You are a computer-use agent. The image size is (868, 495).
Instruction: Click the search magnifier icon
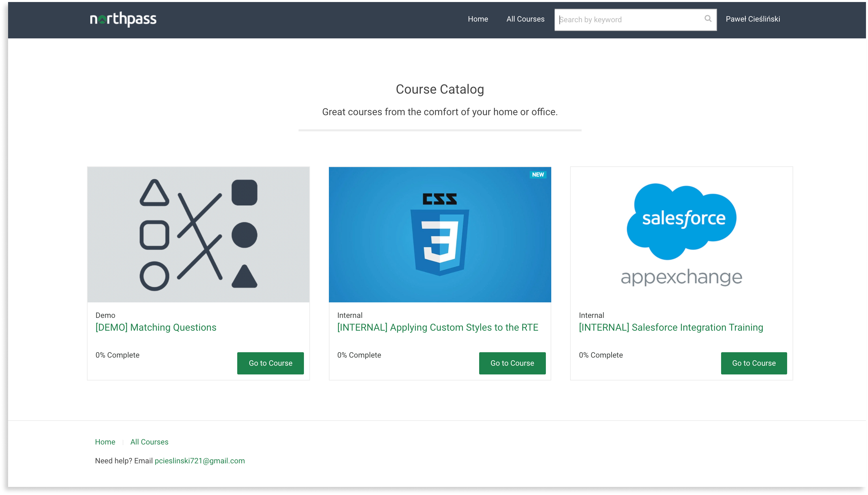click(708, 19)
